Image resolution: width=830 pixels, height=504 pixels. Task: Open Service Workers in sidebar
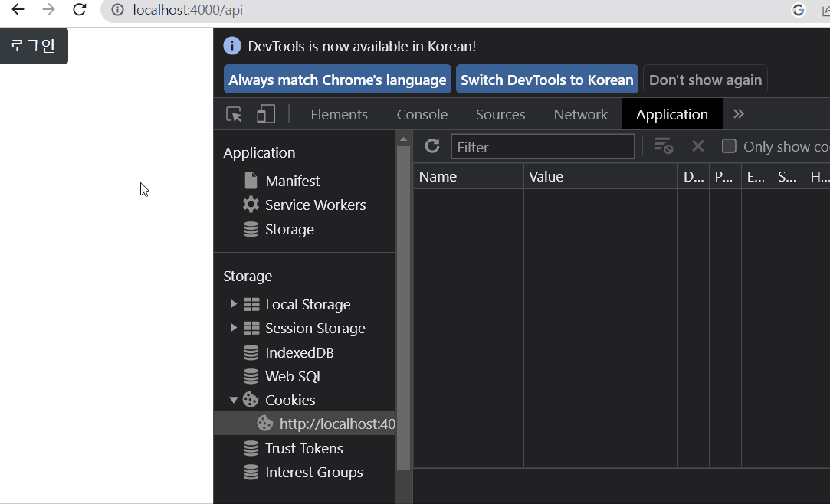pyautogui.click(x=316, y=205)
